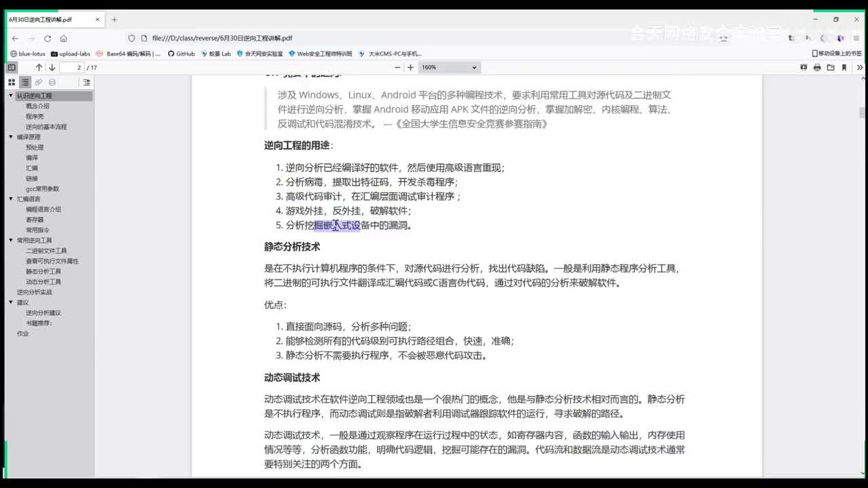Open the upload-labs bookmark
868x488 pixels.
(x=71, y=54)
